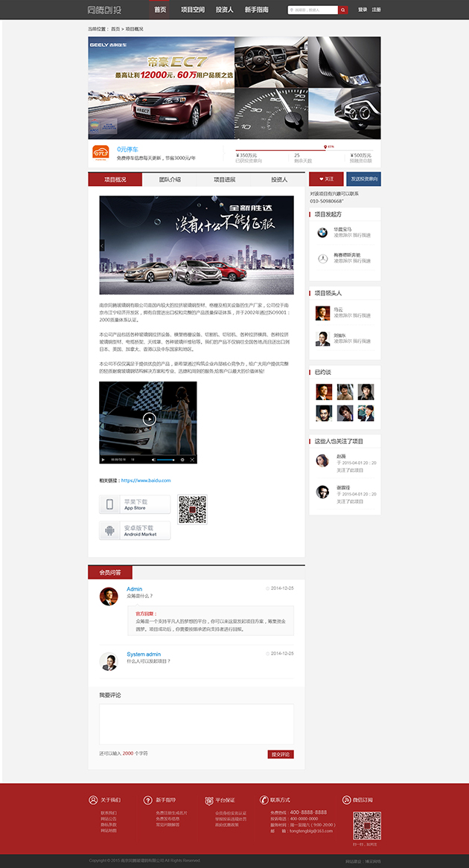Open footer link 网站地图
Viewport: 469px width, 868px height.
coord(109,831)
